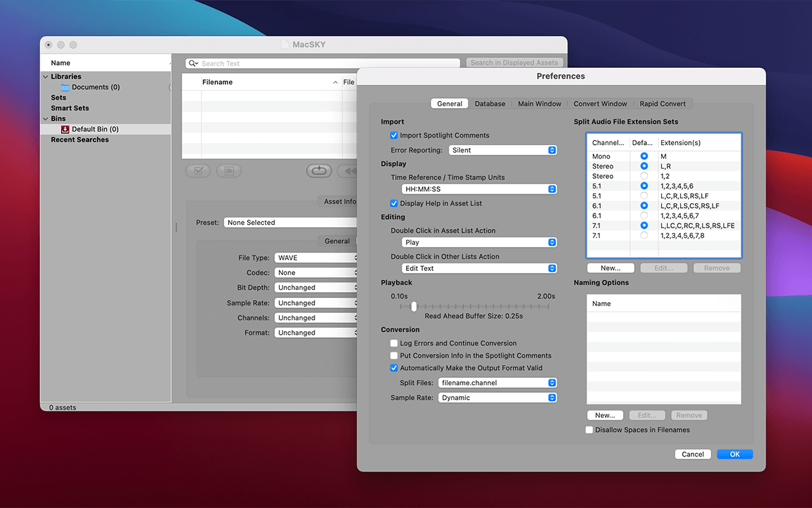The image size is (812, 508).
Task: Click the Name column header in Naming Options
Action: point(664,303)
